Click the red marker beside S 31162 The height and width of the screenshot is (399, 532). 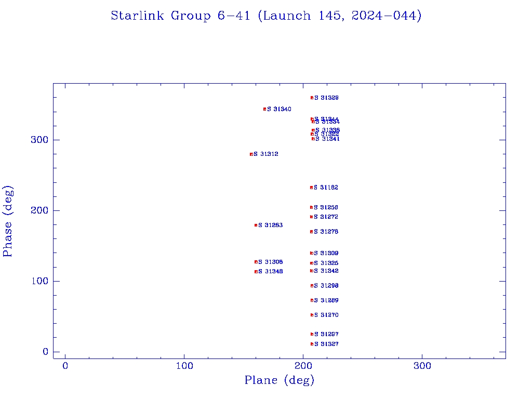312,188
